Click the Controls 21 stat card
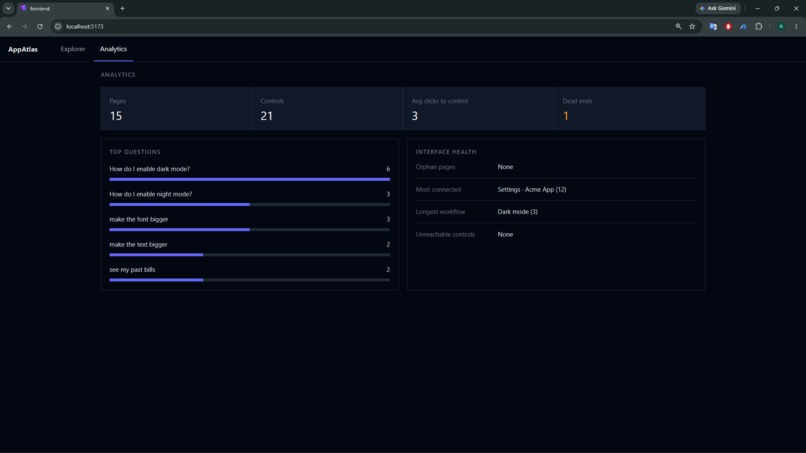This screenshot has height=453, width=806. coord(327,108)
